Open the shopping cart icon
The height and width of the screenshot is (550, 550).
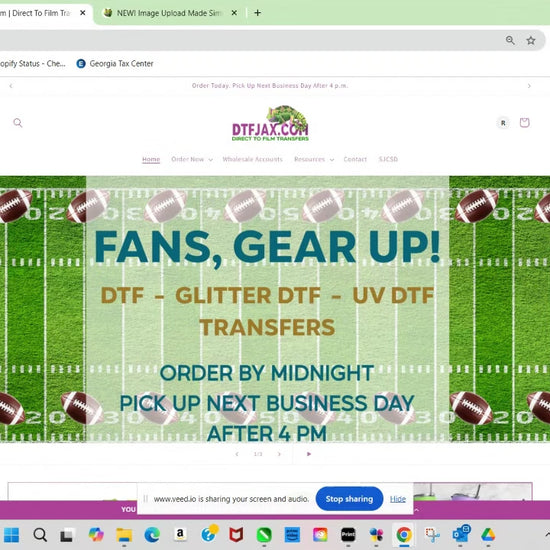[524, 122]
